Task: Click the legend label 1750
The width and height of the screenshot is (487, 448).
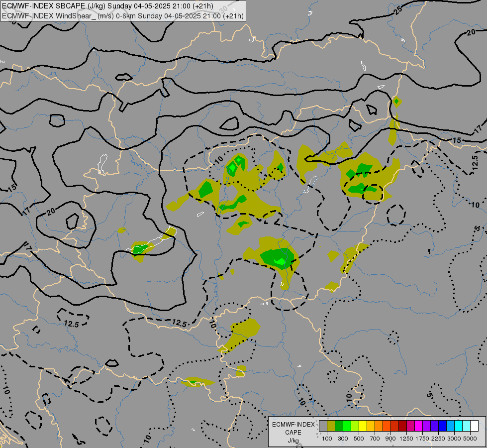Action: 422,439
